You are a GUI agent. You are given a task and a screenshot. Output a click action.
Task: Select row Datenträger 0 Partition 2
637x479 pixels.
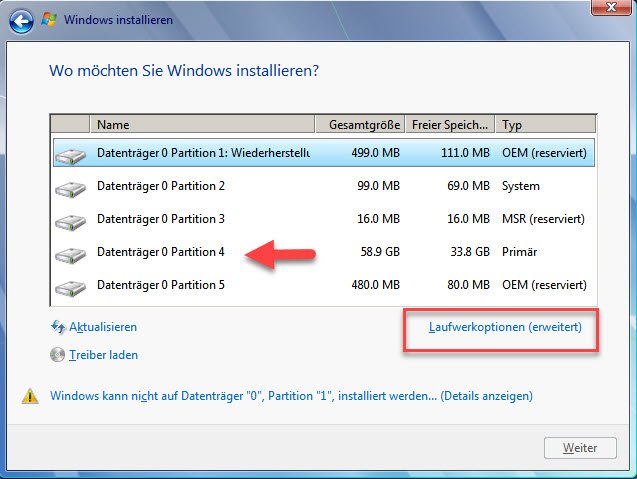(x=324, y=186)
